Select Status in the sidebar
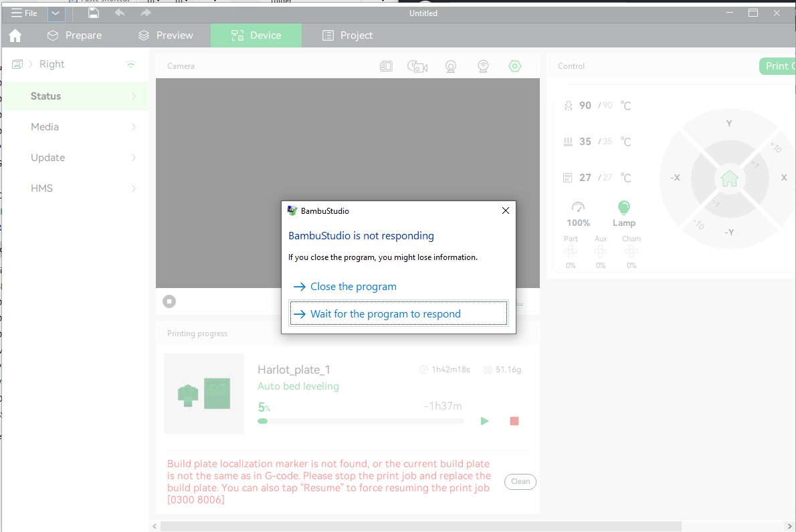The height and width of the screenshot is (532, 796). 76,96
